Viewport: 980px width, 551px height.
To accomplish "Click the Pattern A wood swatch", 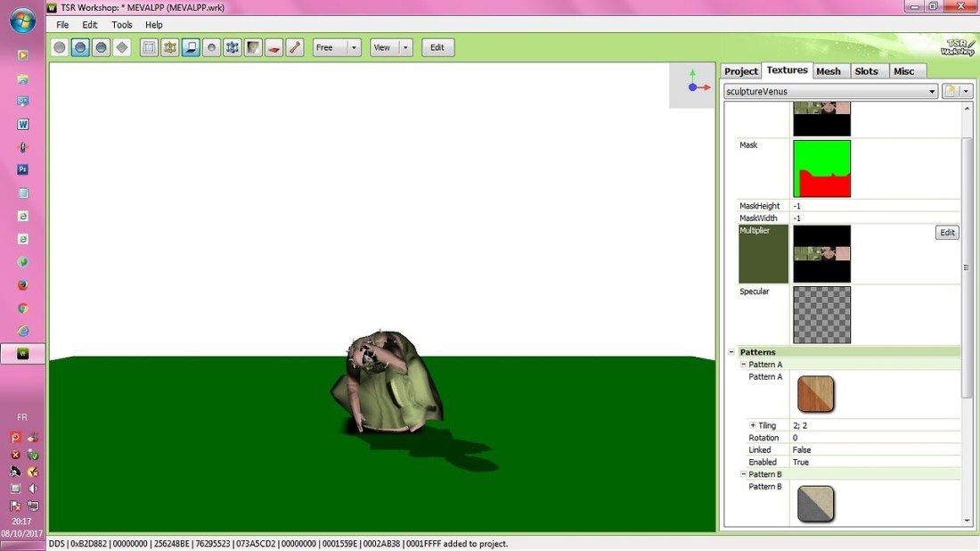I will (x=816, y=393).
